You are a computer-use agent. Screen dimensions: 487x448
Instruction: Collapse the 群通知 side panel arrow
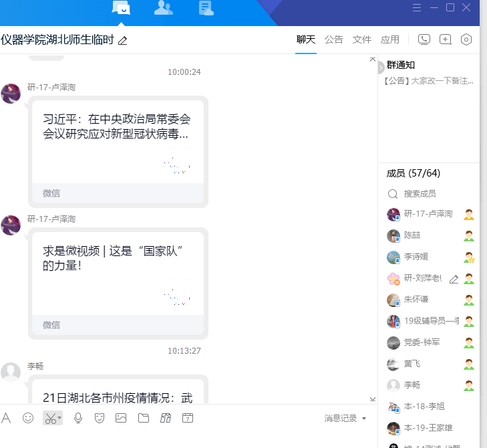click(381, 67)
